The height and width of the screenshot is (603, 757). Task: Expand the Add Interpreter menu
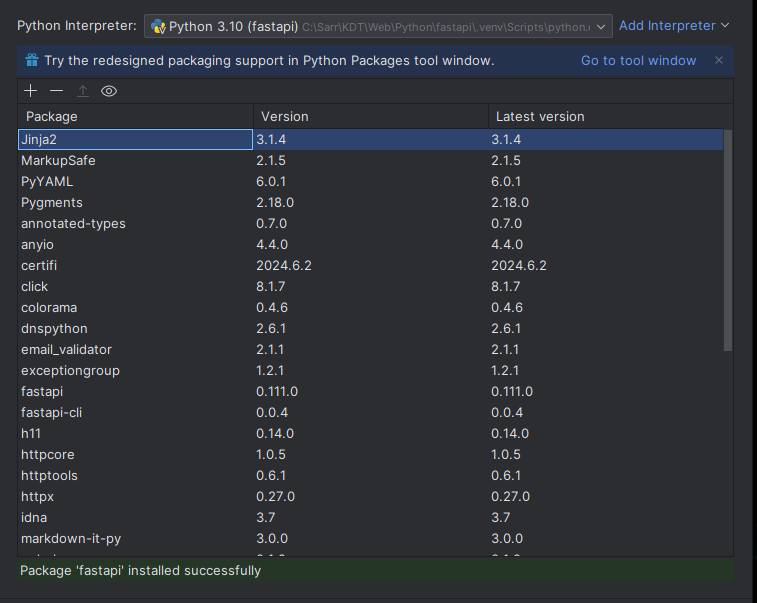tap(674, 26)
